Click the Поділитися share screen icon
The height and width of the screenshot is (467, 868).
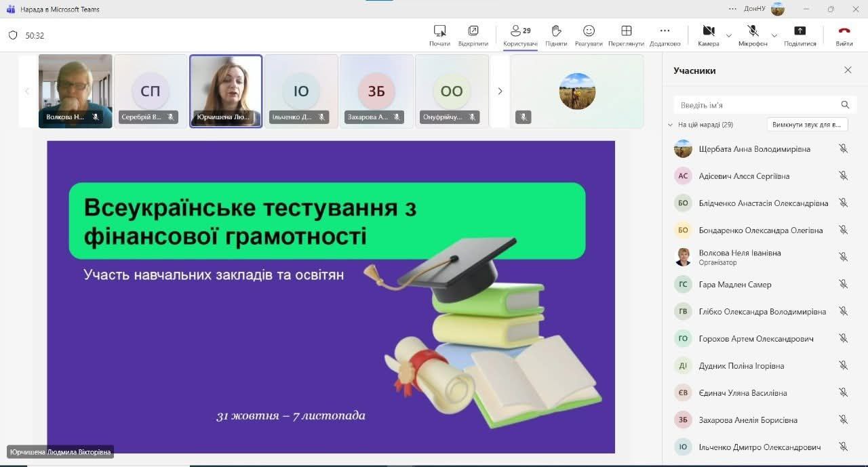800,32
